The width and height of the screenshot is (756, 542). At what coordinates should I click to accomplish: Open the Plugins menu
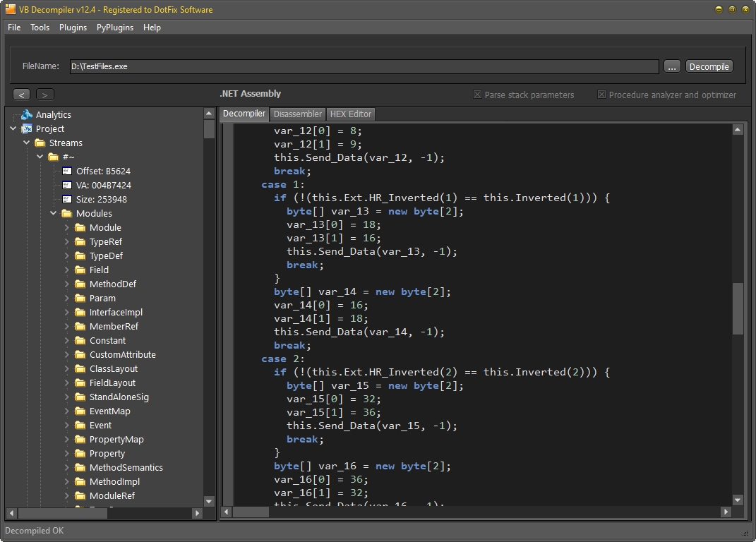(73, 28)
